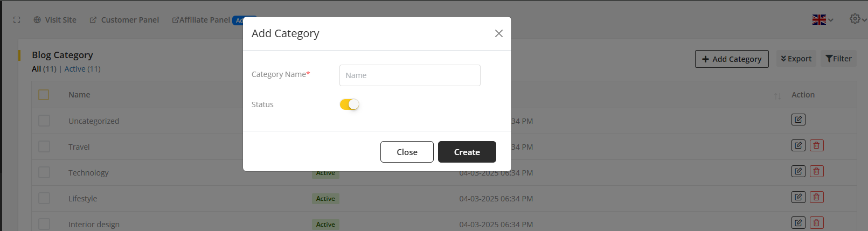Check the select-all checkbox in header
The height and width of the screenshot is (231, 868).
tap(44, 95)
